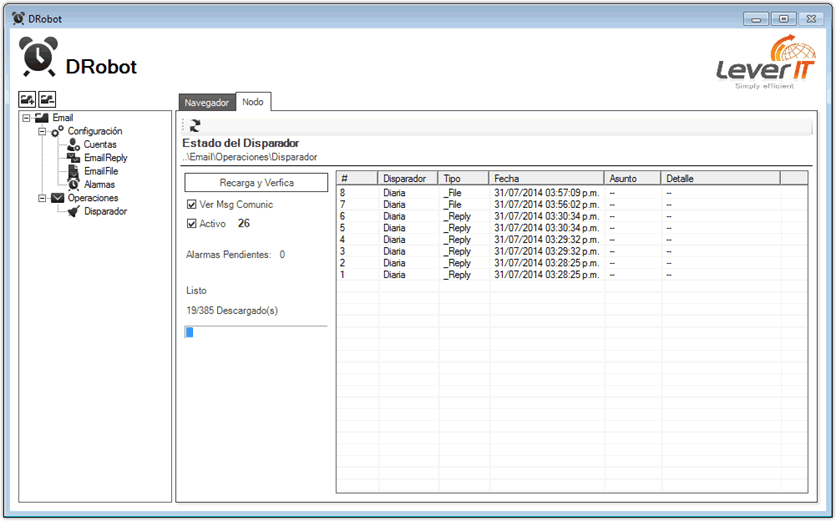Viewport: 836px width, 521px height.
Task: Sort by Tipo column header
Action: pos(463,179)
